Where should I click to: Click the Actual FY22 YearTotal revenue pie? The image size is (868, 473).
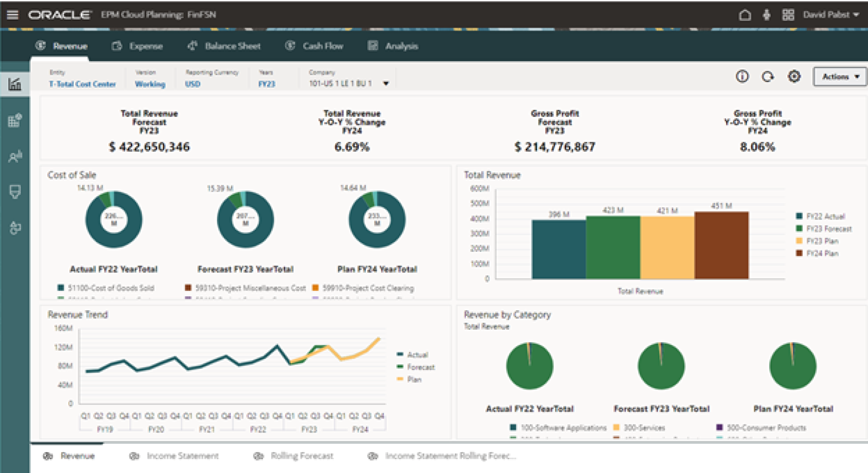(x=529, y=366)
